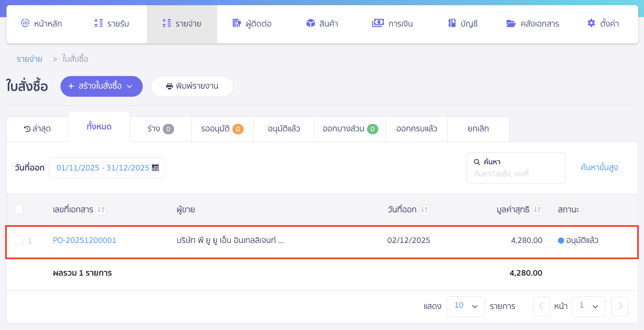
Task: Select the รายรับ income icon
Action: click(x=97, y=23)
